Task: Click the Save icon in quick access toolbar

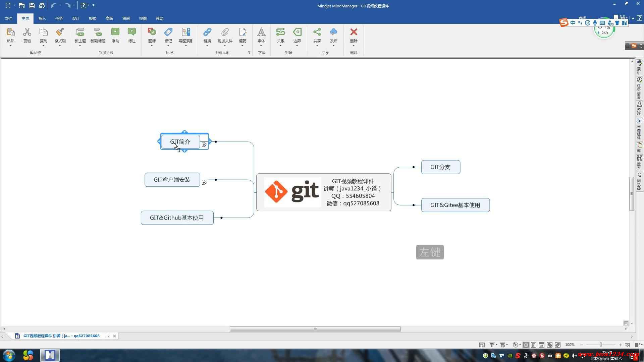Action: pos(32,5)
